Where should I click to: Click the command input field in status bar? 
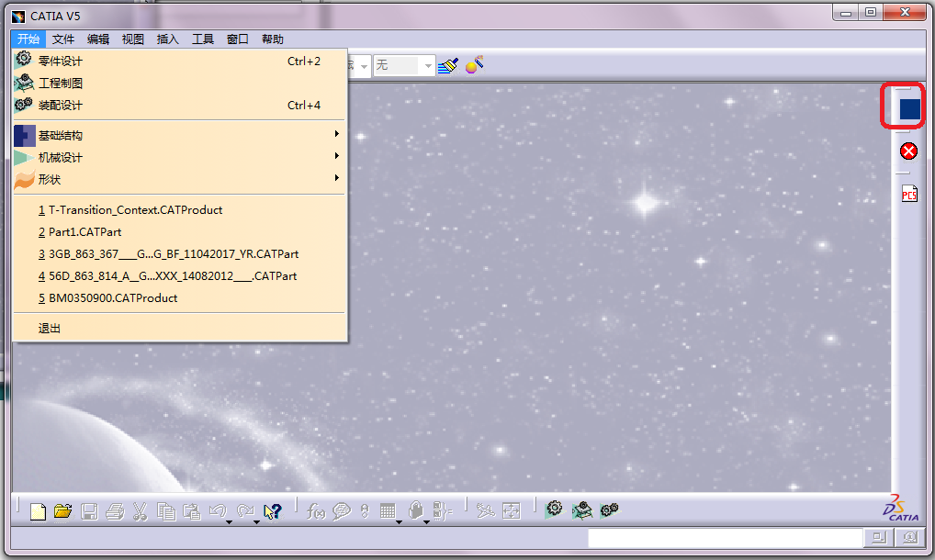pos(726,538)
